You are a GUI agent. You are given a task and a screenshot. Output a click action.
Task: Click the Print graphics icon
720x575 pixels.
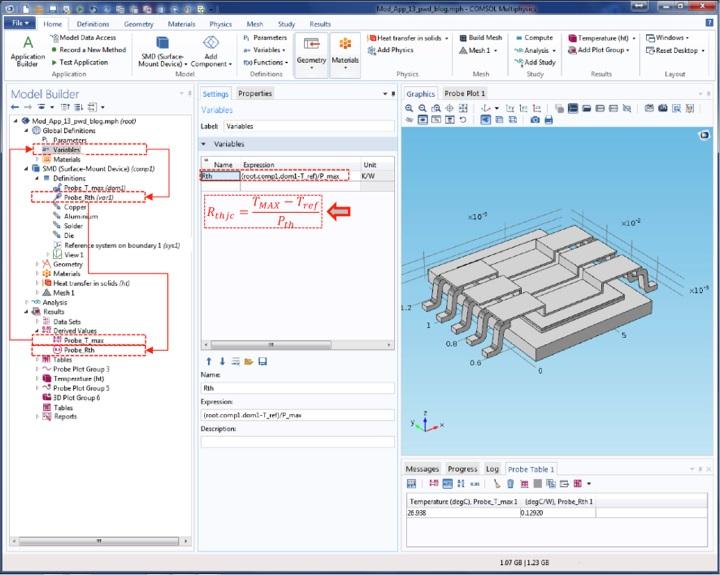pos(548,120)
